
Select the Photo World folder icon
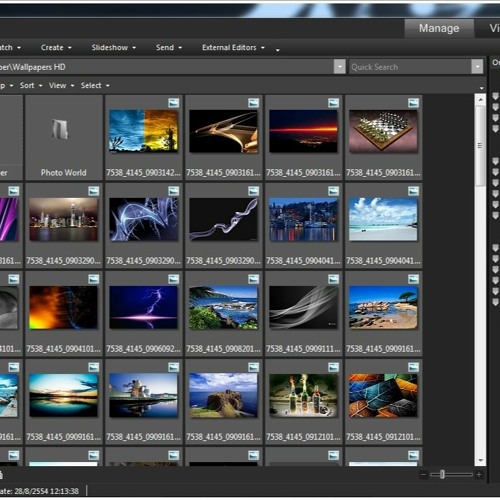[60, 129]
